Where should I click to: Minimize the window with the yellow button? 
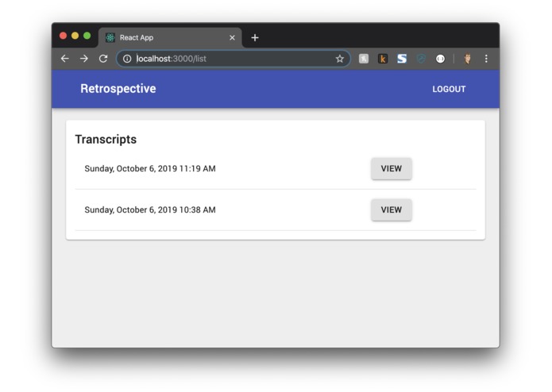pos(75,36)
